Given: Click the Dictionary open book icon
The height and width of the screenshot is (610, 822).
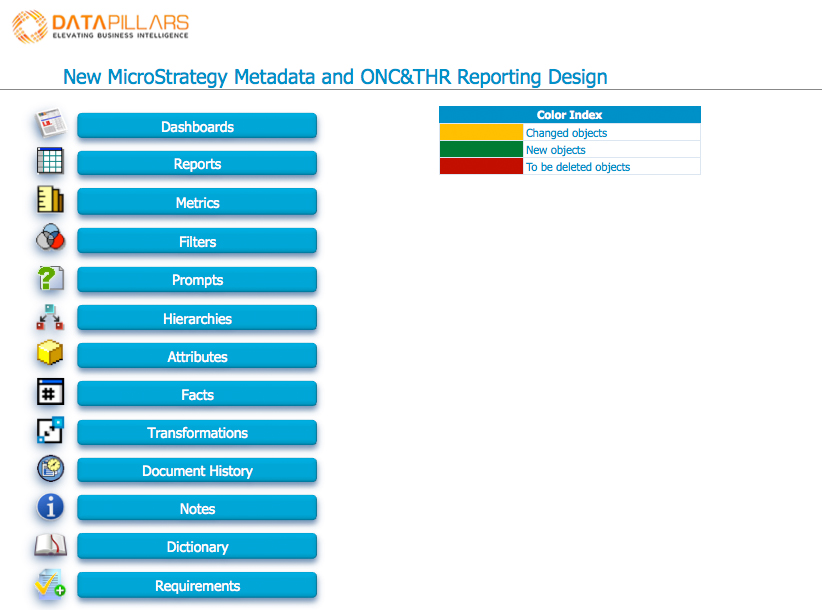Looking at the screenshot, I should [50, 545].
